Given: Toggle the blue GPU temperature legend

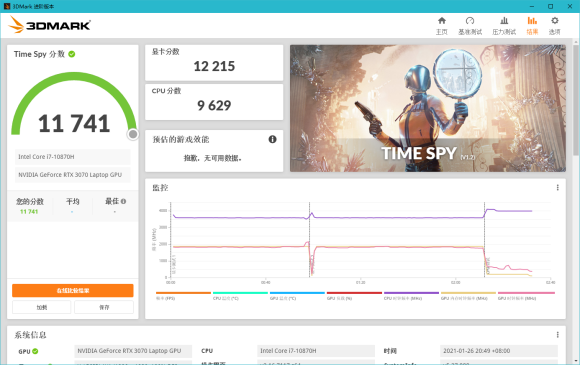Looking at the screenshot, I should (297, 296).
